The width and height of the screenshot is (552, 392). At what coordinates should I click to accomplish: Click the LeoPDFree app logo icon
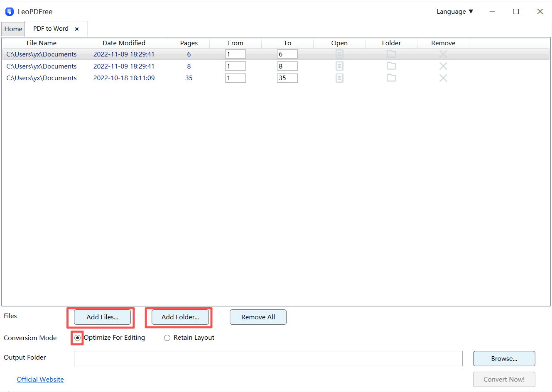click(x=10, y=12)
